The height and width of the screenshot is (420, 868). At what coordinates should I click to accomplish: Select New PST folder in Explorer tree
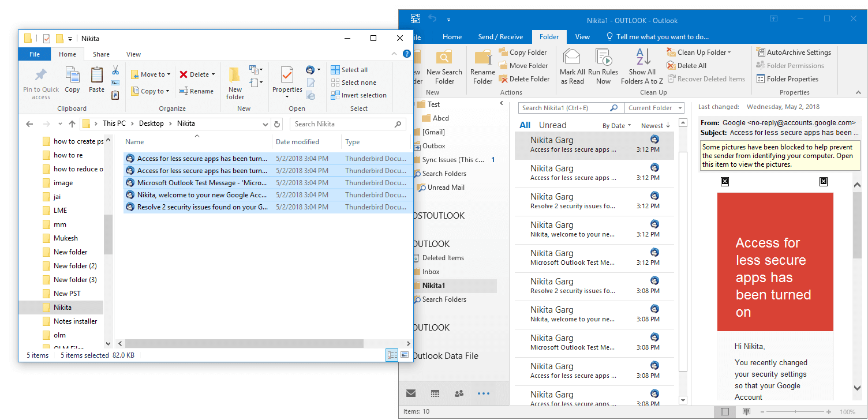point(68,294)
